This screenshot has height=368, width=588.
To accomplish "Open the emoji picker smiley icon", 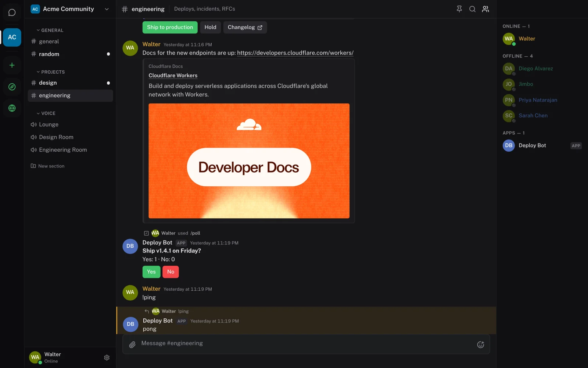I will tap(480, 344).
